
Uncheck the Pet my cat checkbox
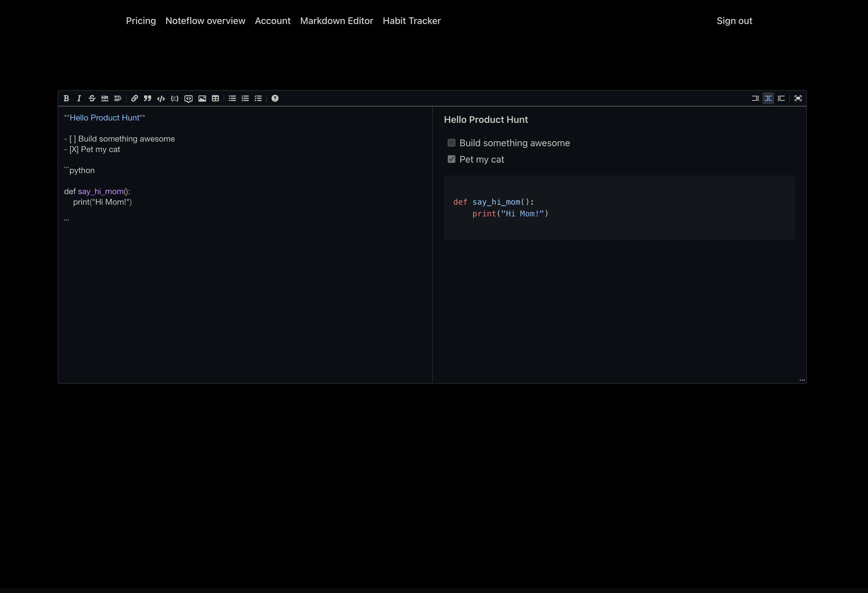(452, 159)
